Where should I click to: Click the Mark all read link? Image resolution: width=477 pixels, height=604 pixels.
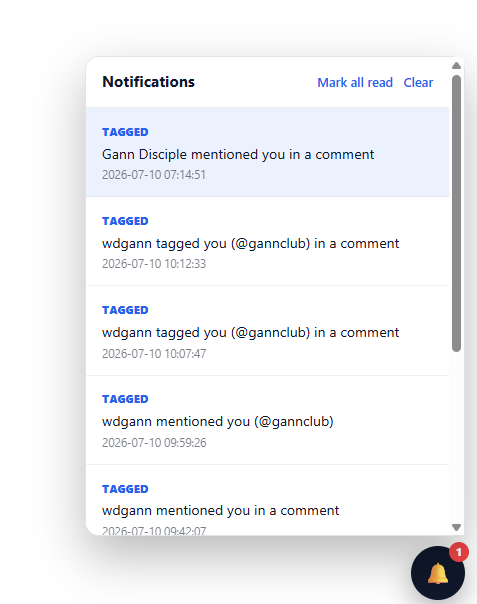click(x=355, y=82)
